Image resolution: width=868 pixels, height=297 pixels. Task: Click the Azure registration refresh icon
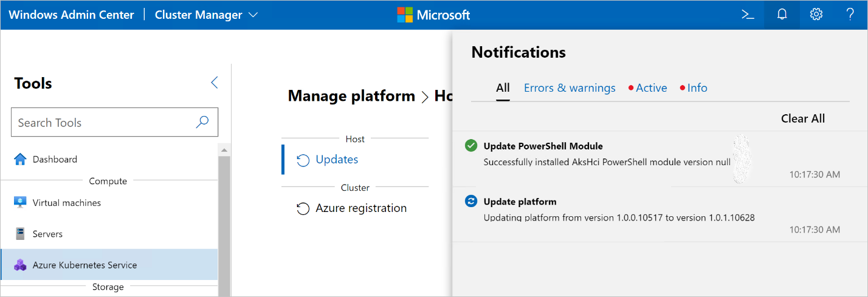coord(303,208)
